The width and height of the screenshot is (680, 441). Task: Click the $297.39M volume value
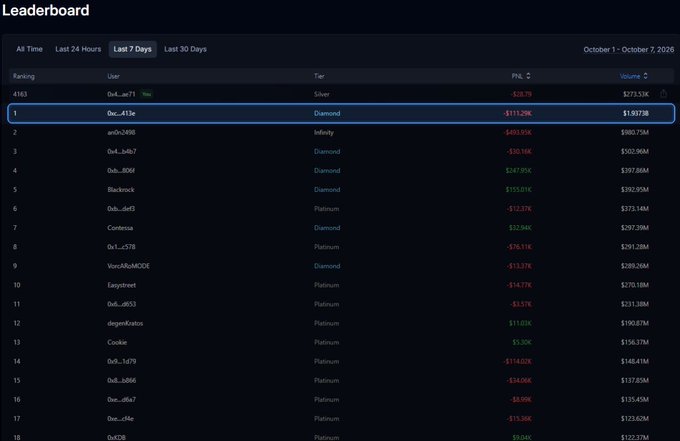point(634,228)
